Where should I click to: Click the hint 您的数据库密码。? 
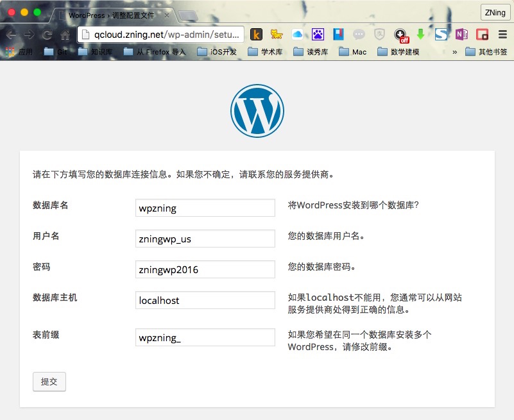point(321,267)
